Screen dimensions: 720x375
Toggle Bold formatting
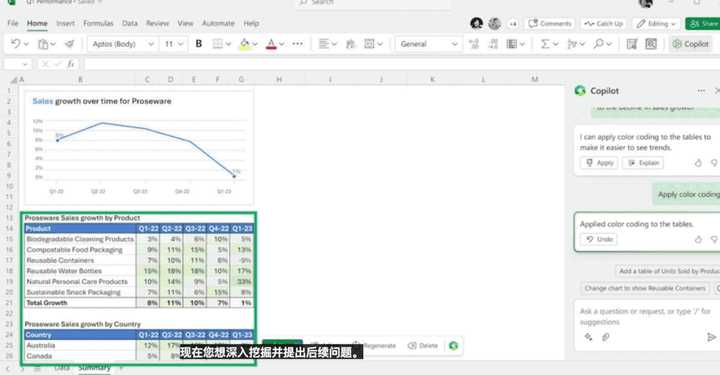click(x=199, y=44)
